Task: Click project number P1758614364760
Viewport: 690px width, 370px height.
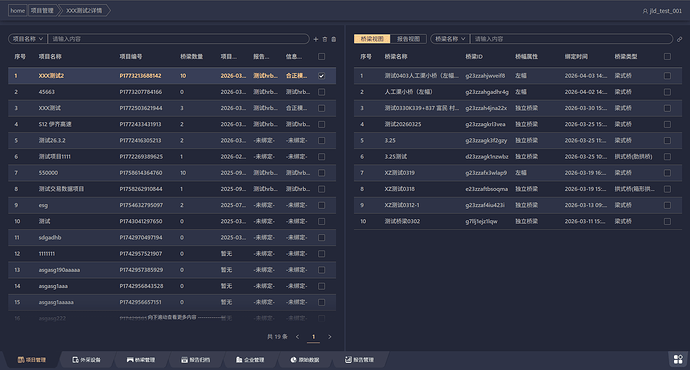Action: pyautogui.click(x=141, y=173)
